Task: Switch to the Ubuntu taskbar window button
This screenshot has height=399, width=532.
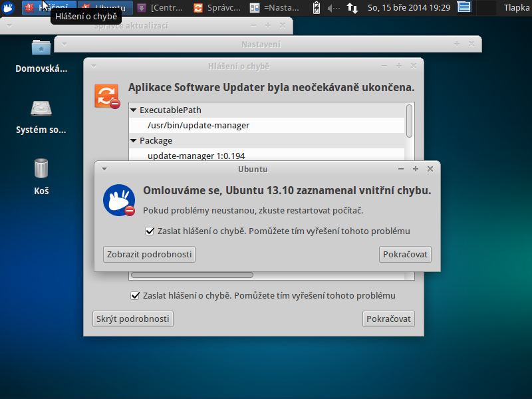Action: click(104, 7)
